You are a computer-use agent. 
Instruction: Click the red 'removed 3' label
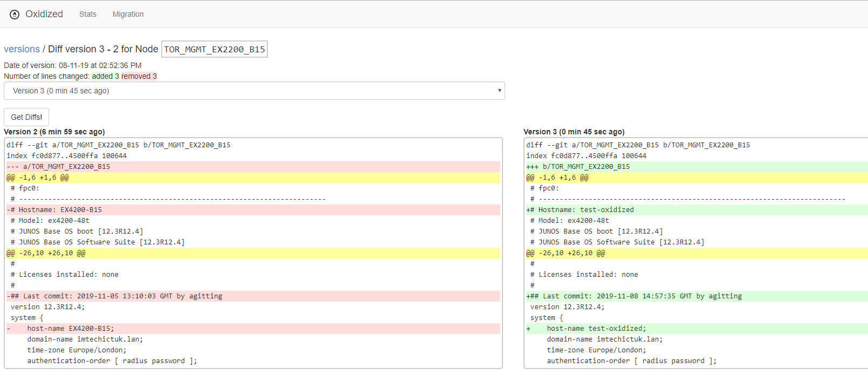coord(139,76)
